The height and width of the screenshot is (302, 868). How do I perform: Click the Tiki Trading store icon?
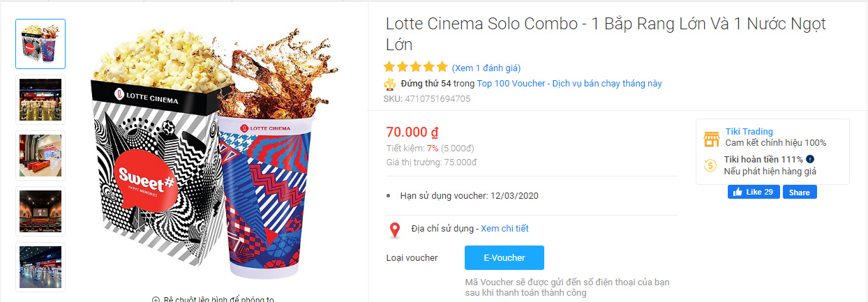[711, 138]
